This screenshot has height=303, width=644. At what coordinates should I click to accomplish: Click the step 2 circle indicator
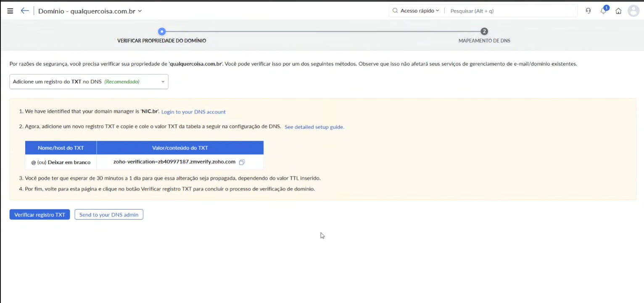pos(484,31)
